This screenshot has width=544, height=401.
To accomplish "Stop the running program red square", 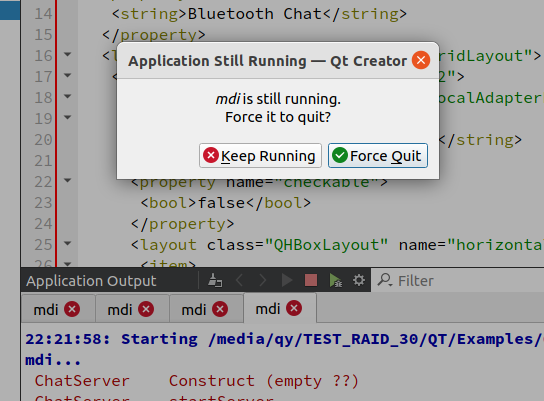I will [311, 280].
